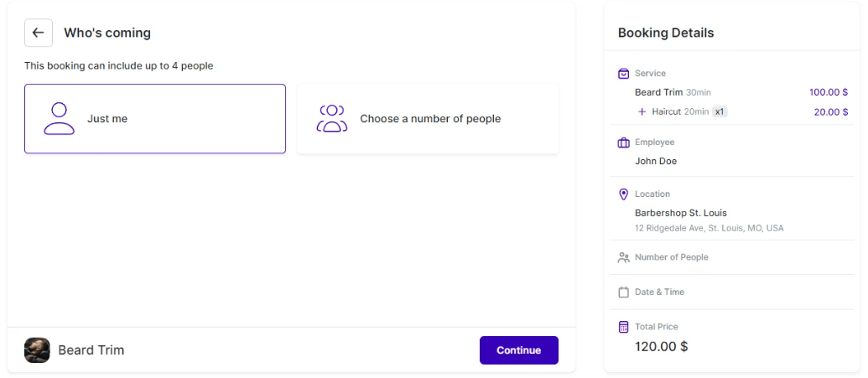Screen dimensions: 868x378
Task: Click the Service shopping bag icon
Action: click(x=623, y=74)
